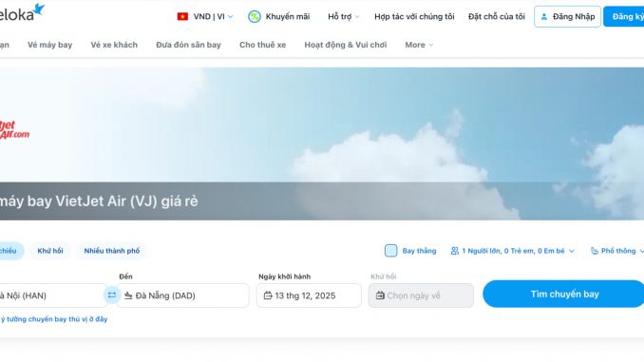Expand the More menu
644x362 pixels.
pyautogui.click(x=419, y=45)
